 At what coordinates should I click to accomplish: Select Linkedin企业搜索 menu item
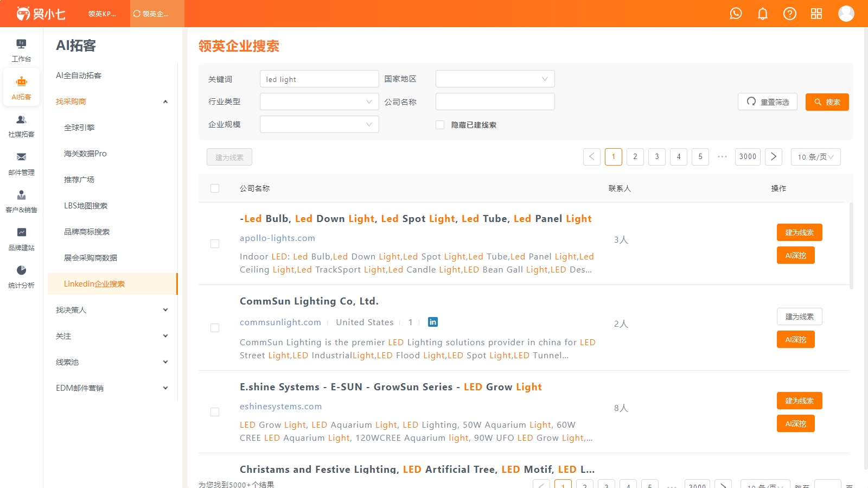112,284
